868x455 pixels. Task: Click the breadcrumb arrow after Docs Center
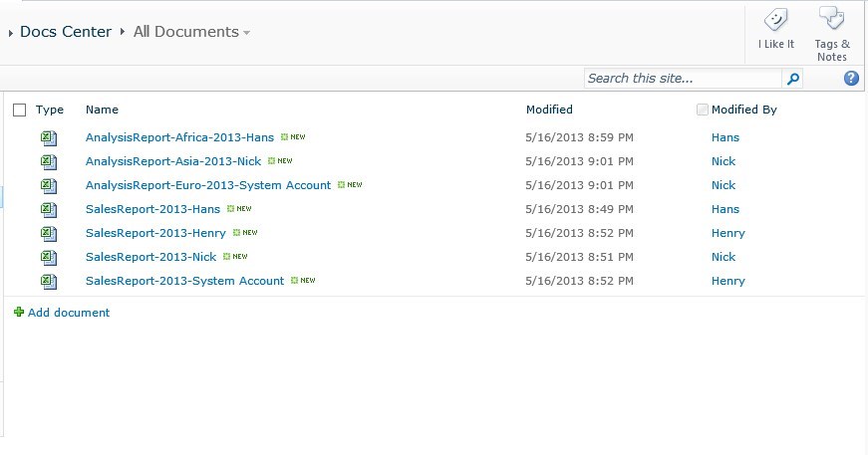(123, 32)
